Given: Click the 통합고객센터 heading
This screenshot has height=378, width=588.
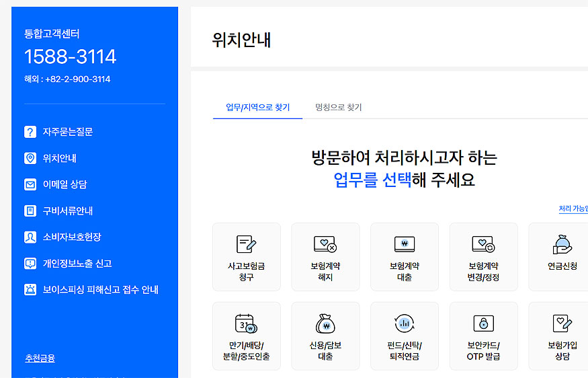Looking at the screenshot, I should click(x=52, y=34).
